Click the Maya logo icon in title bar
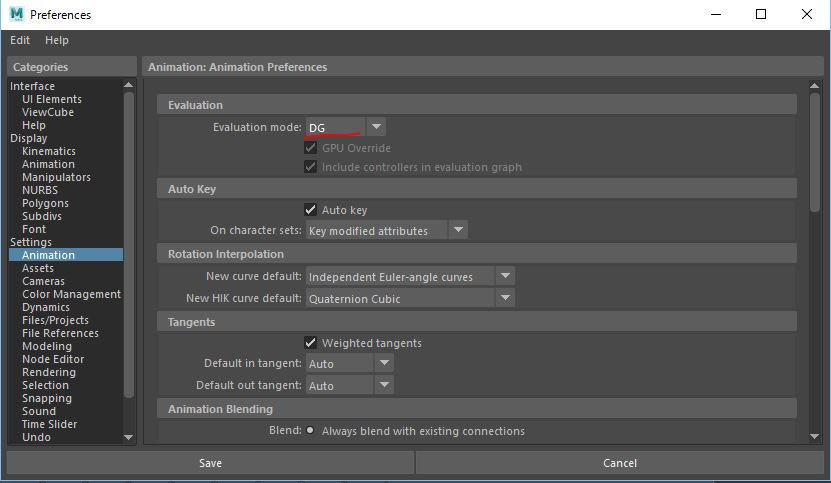The height and width of the screenshot is (483, 831). point(16,15)
